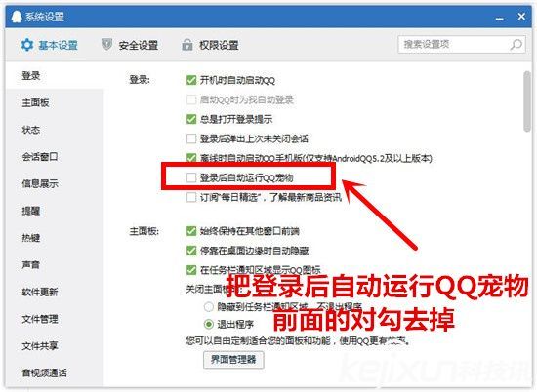Image resolution: width=537 pixels, height=392 pixels.
Task: Enable 登录后自动运行QQ宠物 checkbox
Action: pos(191,177)
